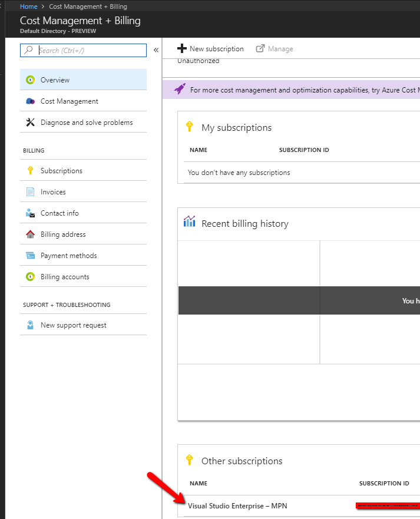
Task: Click SUPPORT + TROUBLESHOOTING heading
Action: click(67, 305)
